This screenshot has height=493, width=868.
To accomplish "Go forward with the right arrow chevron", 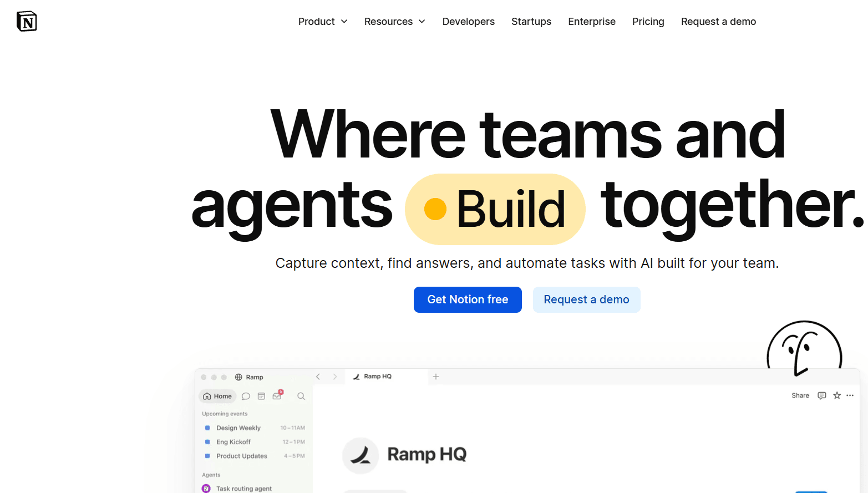I will pos(334,377).
